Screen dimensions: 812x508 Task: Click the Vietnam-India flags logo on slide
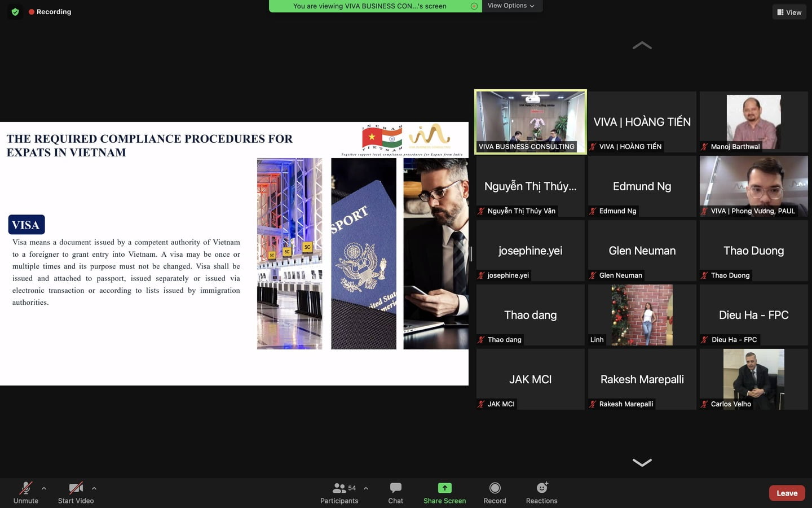pyautogui.click(x=382, y=138)
